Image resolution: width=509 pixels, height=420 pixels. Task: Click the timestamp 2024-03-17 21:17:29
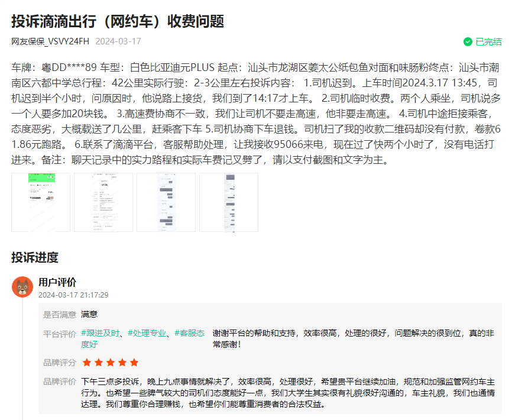point(73,295)
